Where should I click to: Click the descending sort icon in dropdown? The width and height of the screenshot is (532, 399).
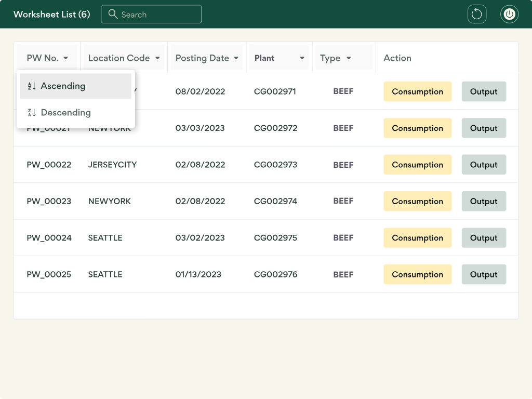click(31, 112)
